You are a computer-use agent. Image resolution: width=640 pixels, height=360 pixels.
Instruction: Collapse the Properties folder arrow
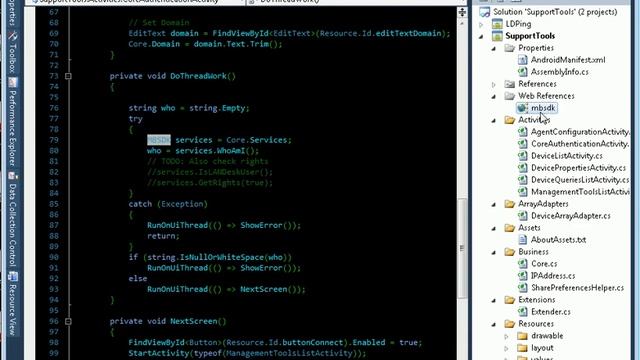(x=494, y=48)
